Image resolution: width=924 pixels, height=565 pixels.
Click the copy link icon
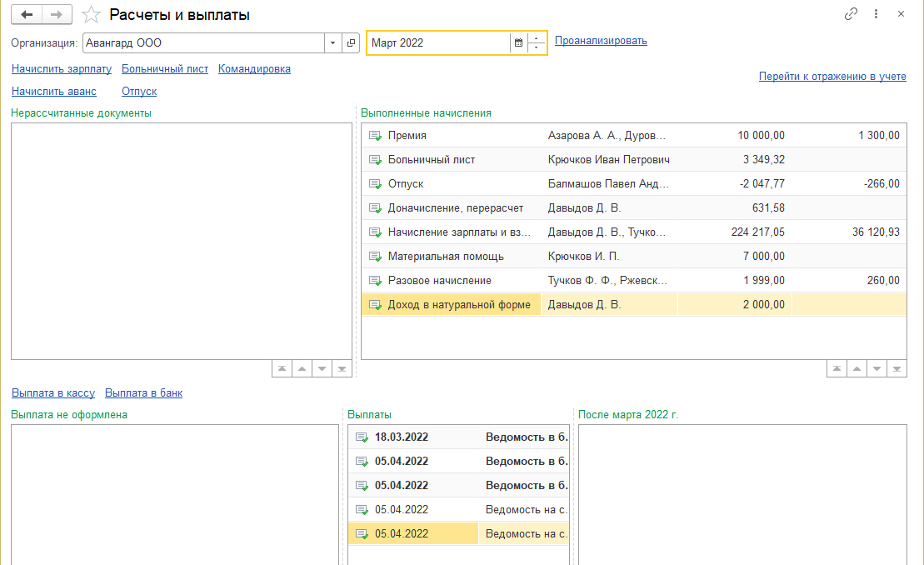(851, 14)
